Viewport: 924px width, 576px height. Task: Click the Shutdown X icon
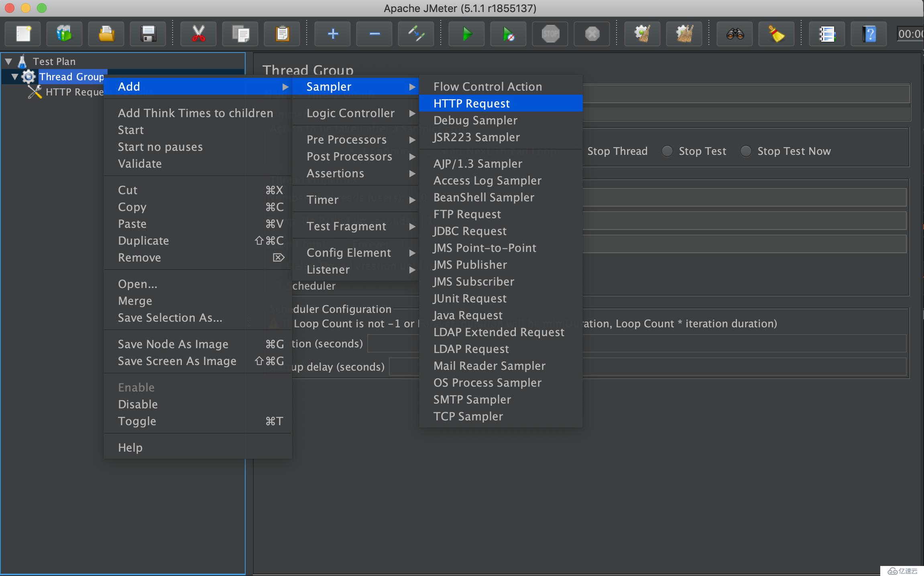tap(592, 34)
